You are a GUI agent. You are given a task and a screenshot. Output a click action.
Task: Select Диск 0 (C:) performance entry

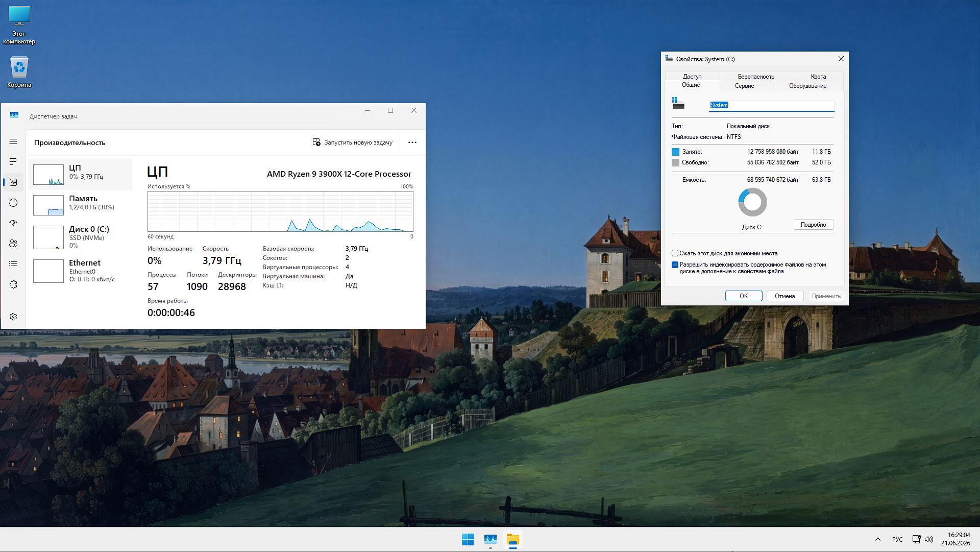click(x=80, y=237)
